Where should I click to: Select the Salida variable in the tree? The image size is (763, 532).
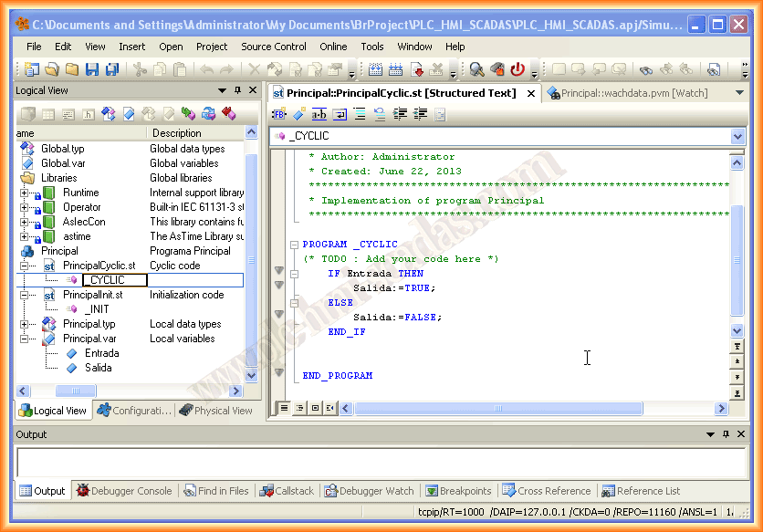[x=99, y=368]
